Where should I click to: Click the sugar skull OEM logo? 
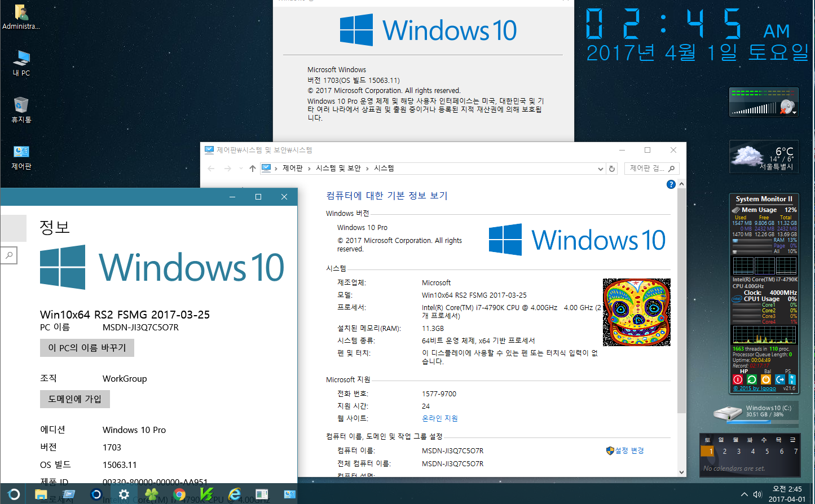click(x=636, y=312)
